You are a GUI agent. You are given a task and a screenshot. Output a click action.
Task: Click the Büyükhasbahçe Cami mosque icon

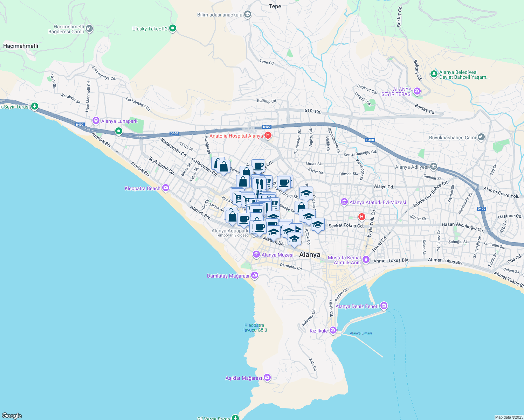(x=481, y=136)
